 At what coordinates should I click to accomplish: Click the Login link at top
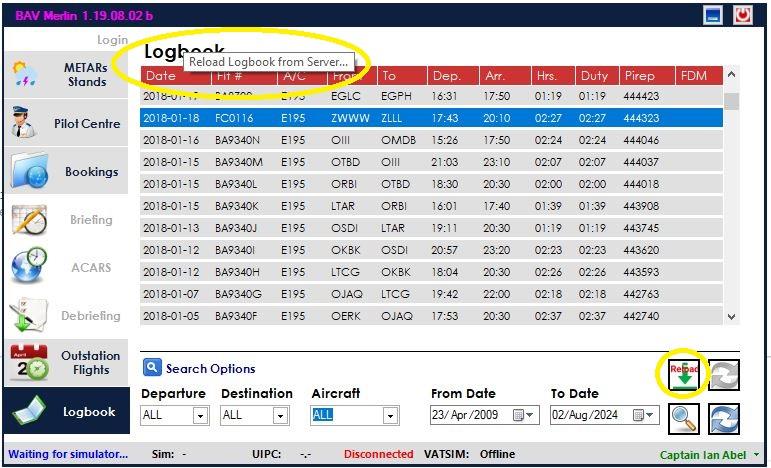(x=112, y=40)
